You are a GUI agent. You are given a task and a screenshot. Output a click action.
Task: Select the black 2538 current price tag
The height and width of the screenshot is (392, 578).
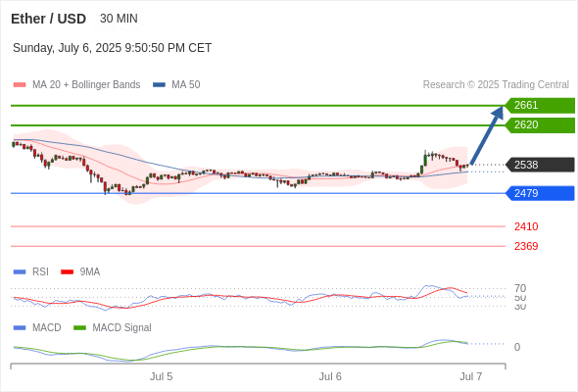540,165
